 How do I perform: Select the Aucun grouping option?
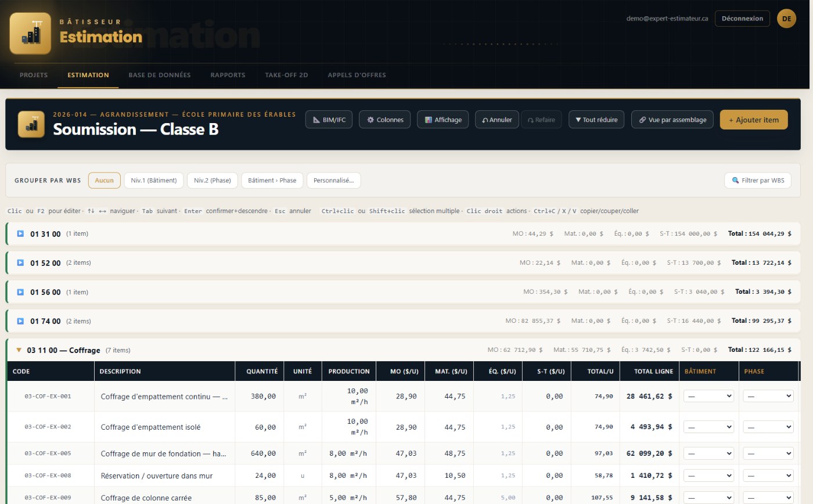point(105,180)
